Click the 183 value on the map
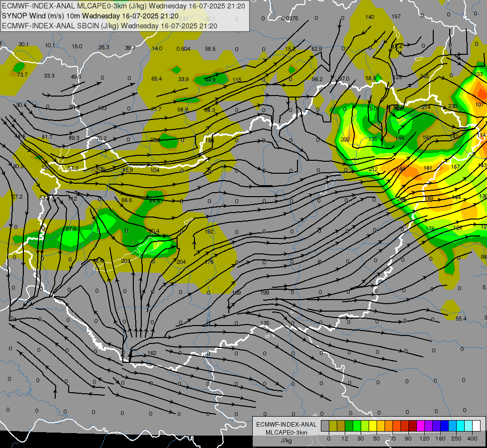 click(x=102, y=108)
